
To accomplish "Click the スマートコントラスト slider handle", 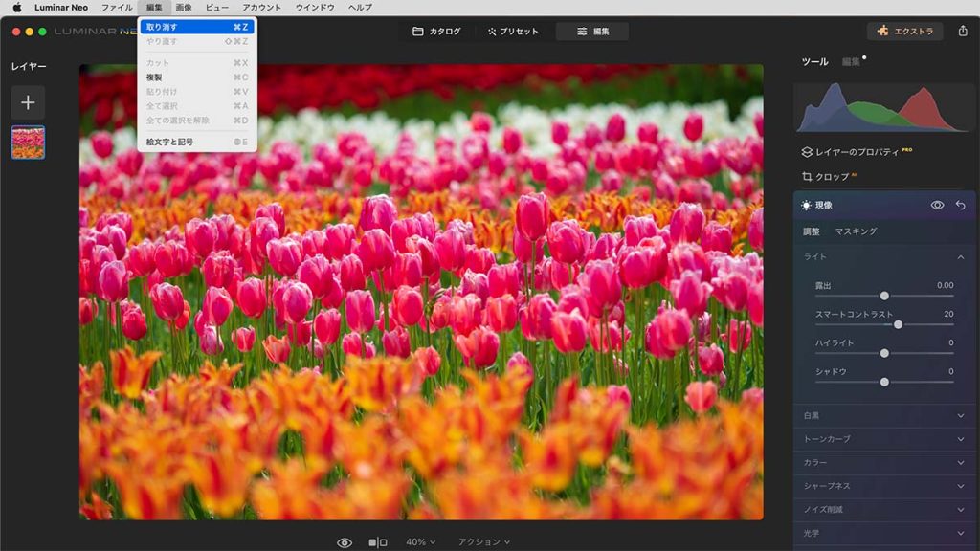I will (x=898, y=324).
